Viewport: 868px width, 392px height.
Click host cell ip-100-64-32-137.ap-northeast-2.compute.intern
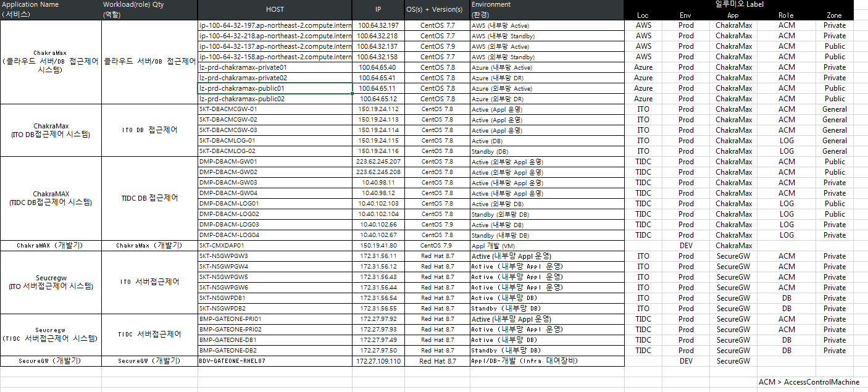(x=275, y=46)
